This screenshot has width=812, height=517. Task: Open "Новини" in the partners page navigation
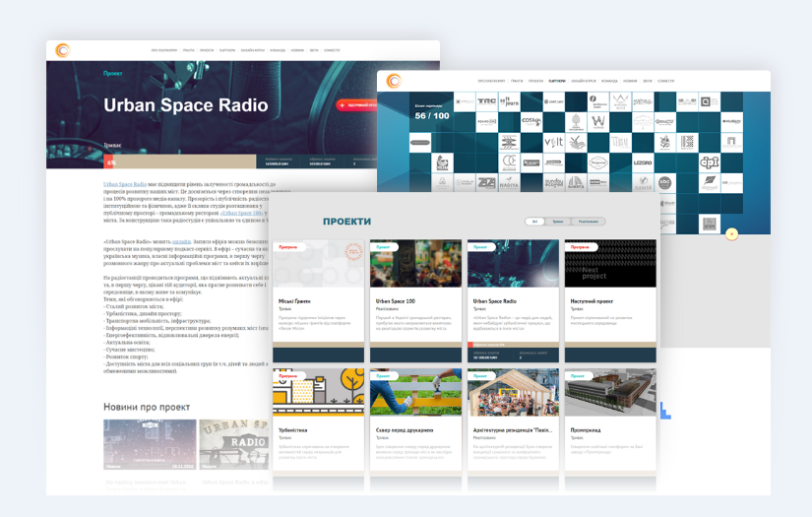point(630,81)
